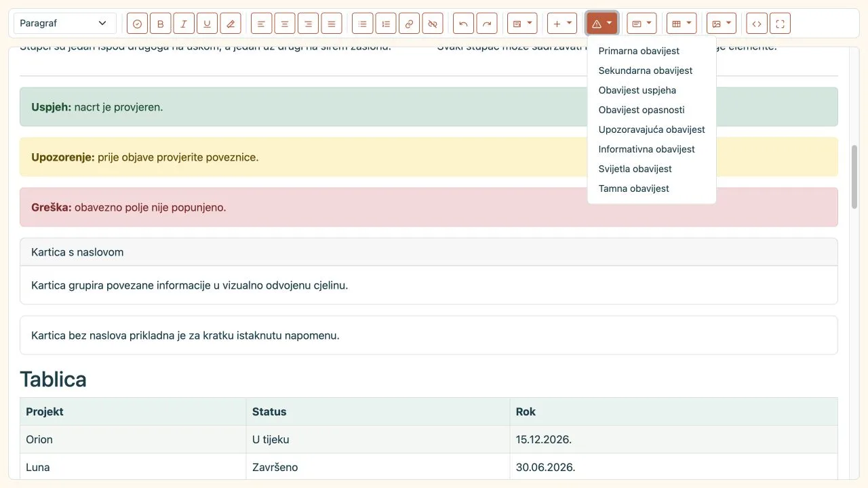The width and height of the screenshot is (868, 488).
Task: Click the green Uspjeh alert text
Action: [97, 107]
